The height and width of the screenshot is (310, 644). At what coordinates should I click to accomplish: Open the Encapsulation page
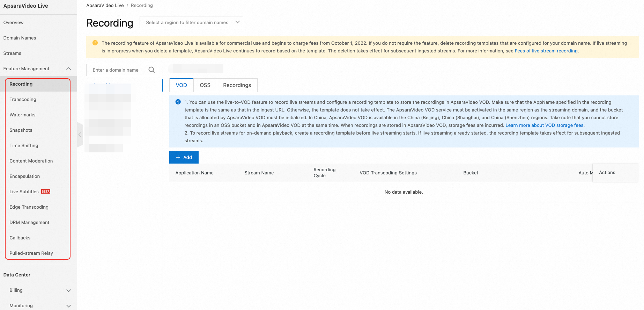click(x=25, y=176)
